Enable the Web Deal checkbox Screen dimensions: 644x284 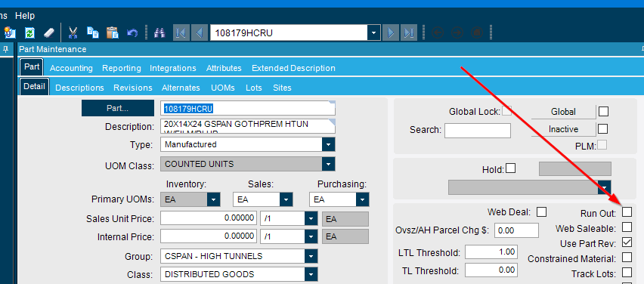click(x=542, y=212)
